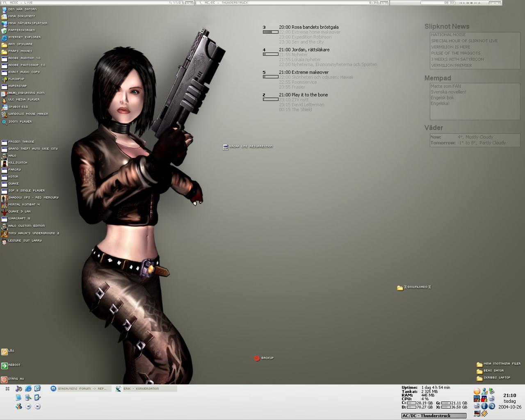Start the Quake 3 LAN shortcut
Viewport: 525px width, 420px height.
tap(16, 212)
